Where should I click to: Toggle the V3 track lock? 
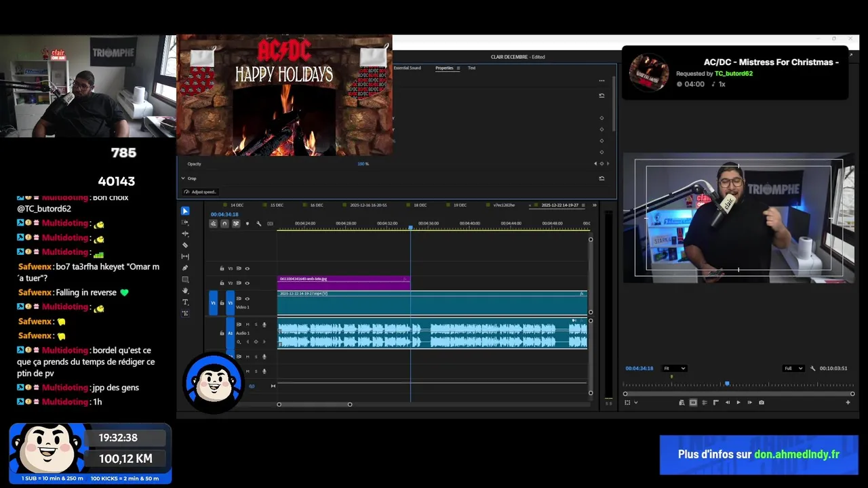tap(222, 268)
